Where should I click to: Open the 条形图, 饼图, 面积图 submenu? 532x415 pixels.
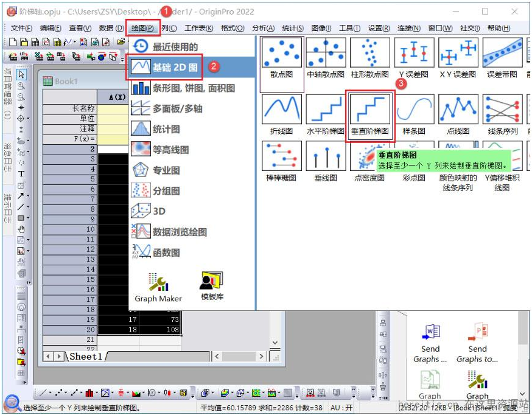(192, 88)
